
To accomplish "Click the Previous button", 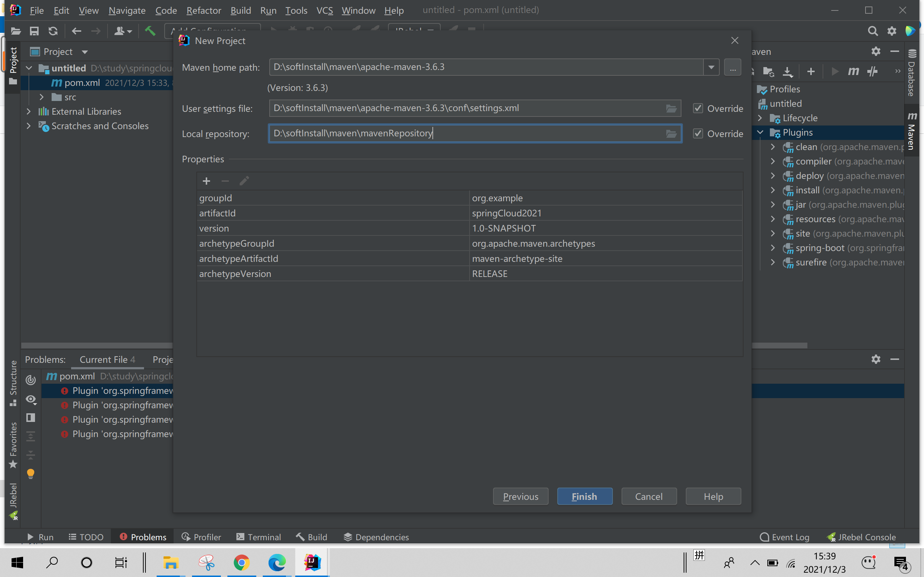I will tap(520, 496).
